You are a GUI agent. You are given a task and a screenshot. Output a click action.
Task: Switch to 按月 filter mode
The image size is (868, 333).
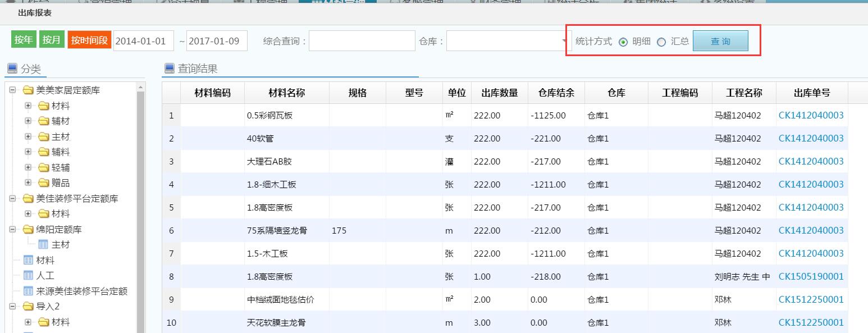[52, 40]
